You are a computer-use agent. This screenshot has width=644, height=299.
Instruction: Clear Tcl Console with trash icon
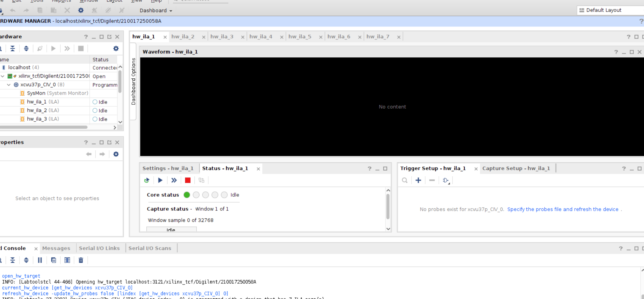tap(81, 260)
